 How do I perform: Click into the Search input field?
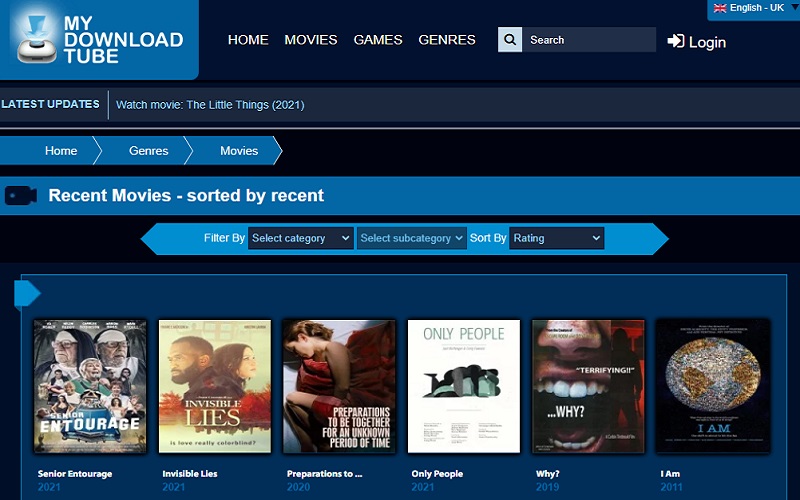[589, 40]
